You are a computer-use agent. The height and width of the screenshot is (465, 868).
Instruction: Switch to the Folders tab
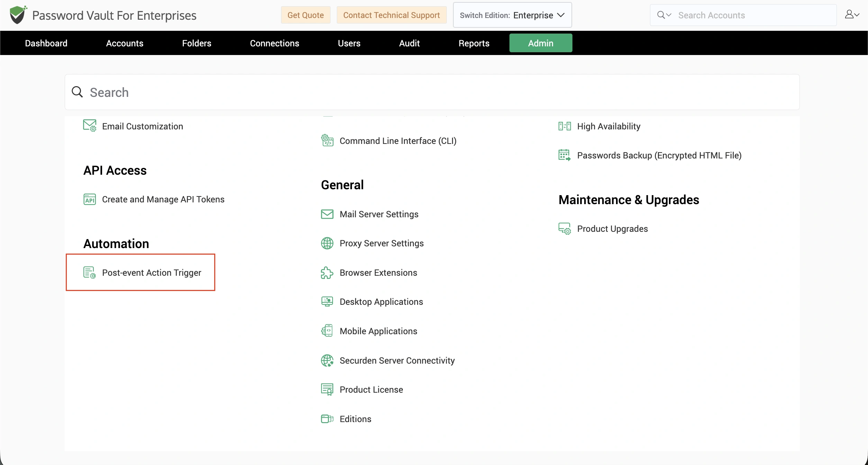pos(197,43)
